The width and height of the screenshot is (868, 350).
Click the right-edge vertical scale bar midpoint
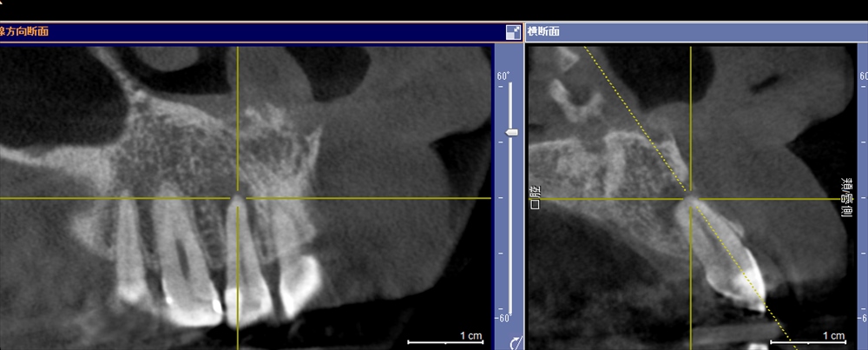861,199
